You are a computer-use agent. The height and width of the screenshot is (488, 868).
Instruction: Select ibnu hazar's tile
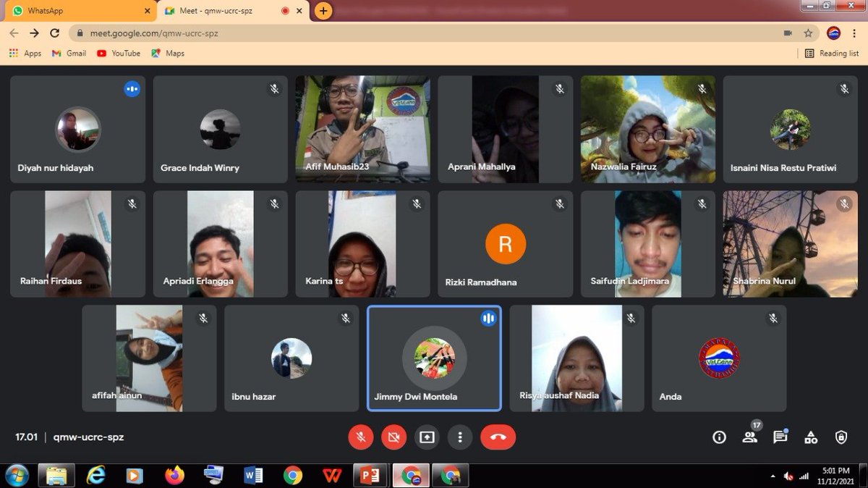tap(292, 358)
